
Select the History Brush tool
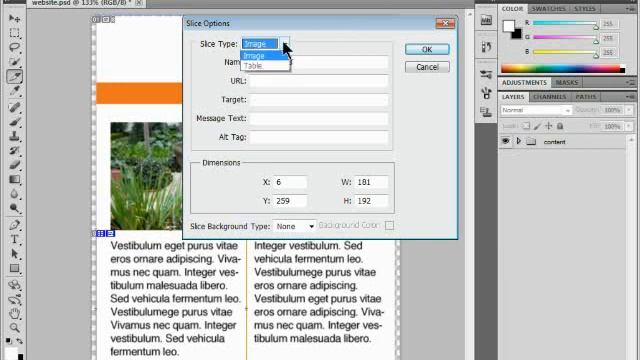[x=14, y=151]
